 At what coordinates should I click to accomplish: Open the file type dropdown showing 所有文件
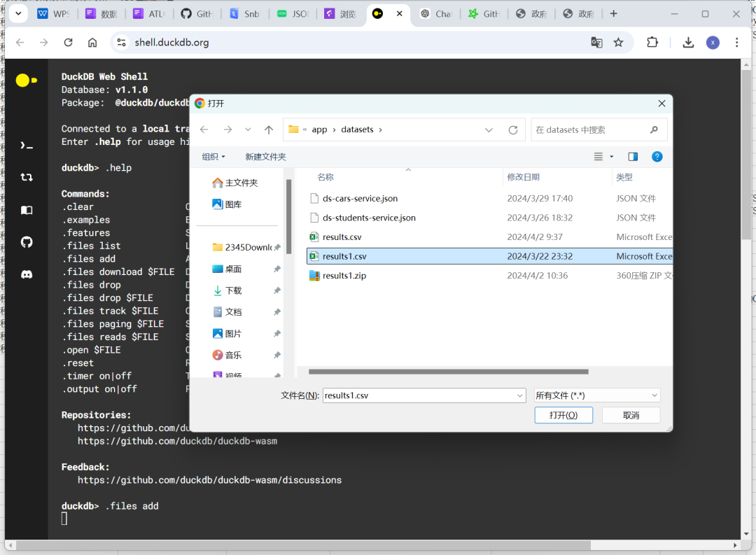[x=596, y=395]
